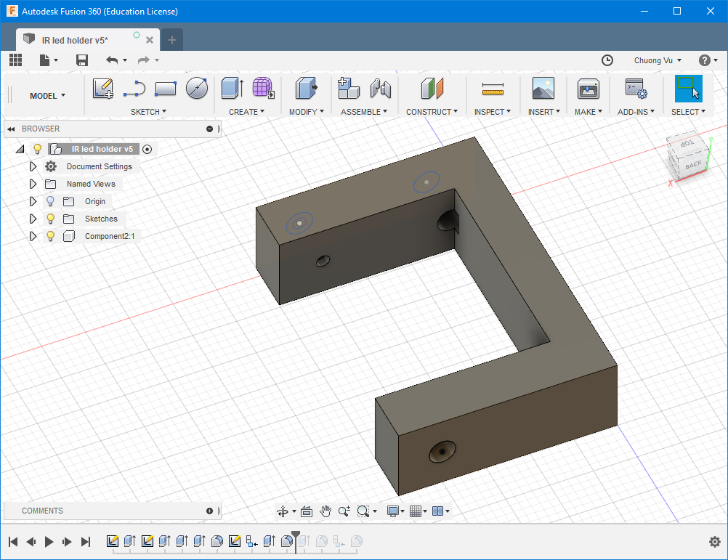Select the Rectangle sketch tool
This screenshot has height=560, width=728.
165,88
